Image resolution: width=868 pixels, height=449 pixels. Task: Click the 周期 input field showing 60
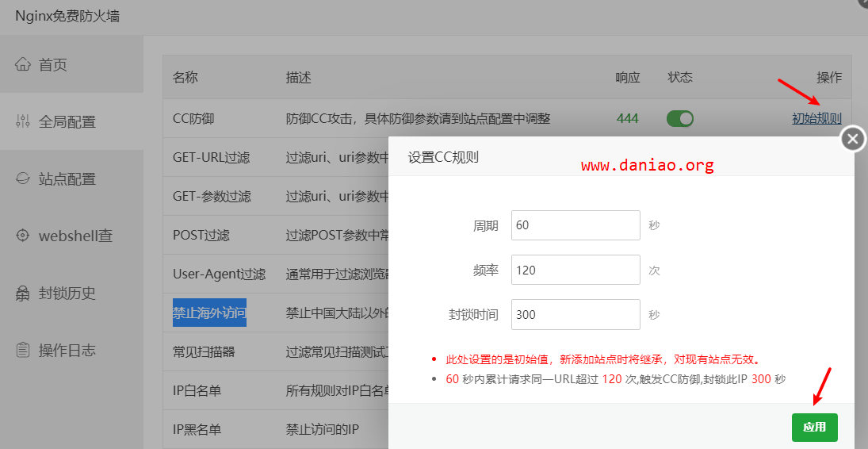click(x=575, y=225)
